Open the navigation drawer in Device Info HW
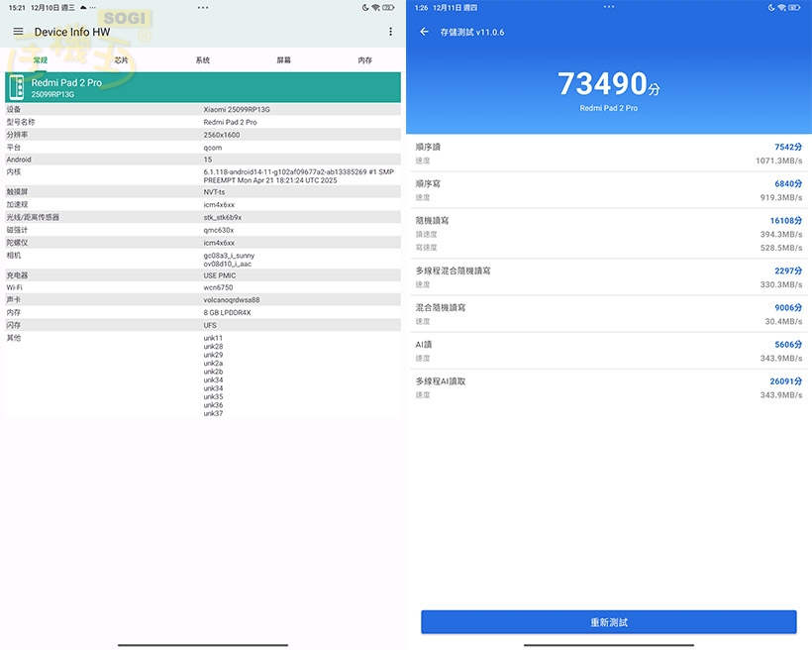This screenshot has height=650, width=812. pyautogui.click(x=18, y=32)
